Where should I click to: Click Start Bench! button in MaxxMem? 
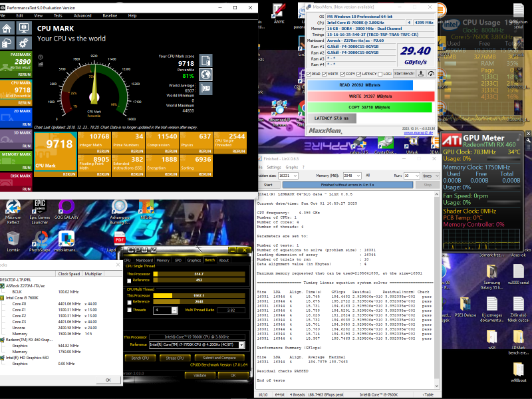pos(404,74)
